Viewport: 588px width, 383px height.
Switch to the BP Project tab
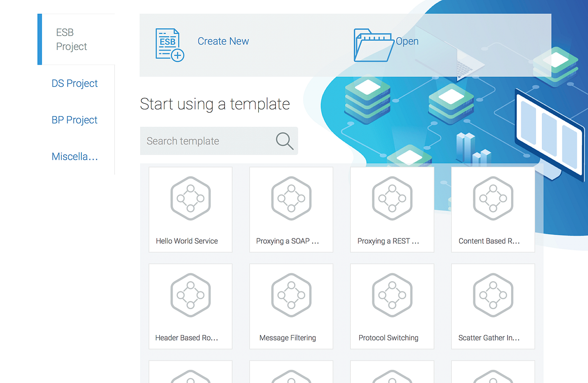point(74,120)
